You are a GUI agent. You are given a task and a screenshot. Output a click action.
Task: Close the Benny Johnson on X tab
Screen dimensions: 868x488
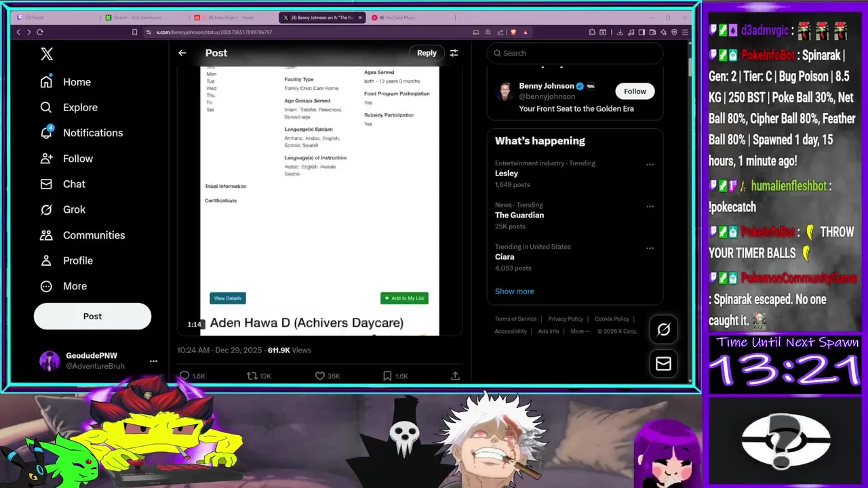tap(360, 18)
